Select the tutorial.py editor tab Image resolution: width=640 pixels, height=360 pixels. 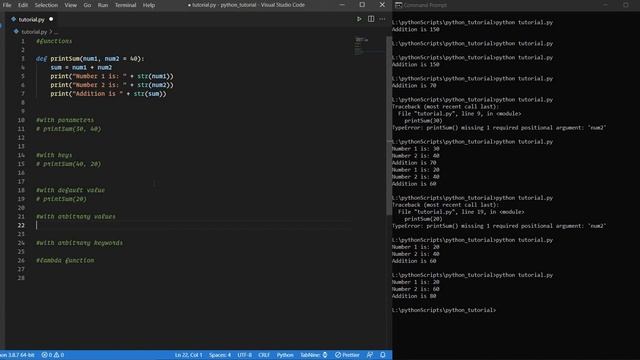(32, 19)
